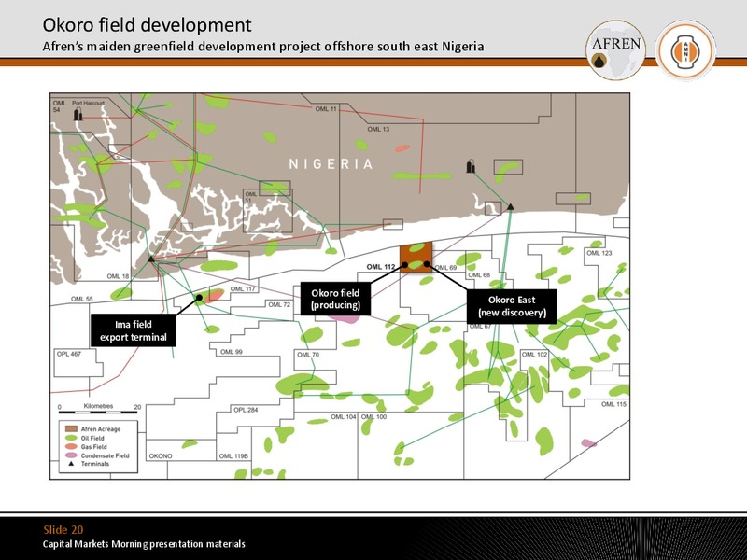Click the Port Harcourt refinery icon
Image resolution: width=747 pixels, height=560 pixels.
(x=78, y=114)
